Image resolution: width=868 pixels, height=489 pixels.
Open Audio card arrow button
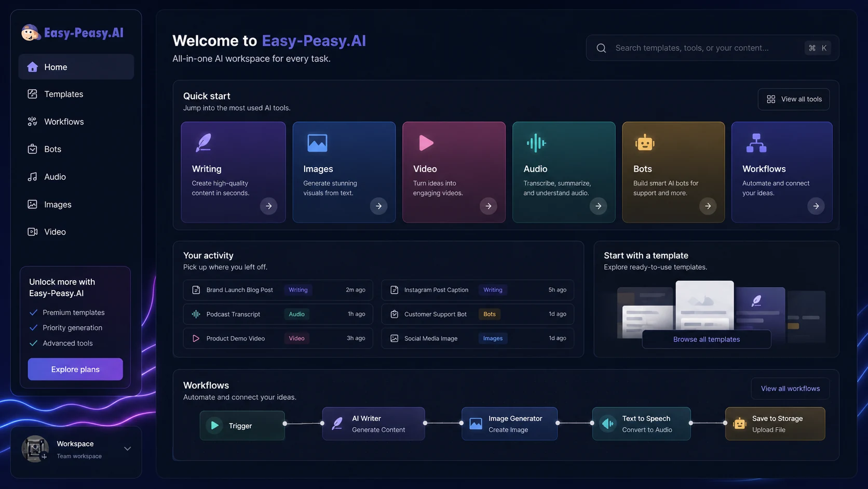(x=598, y=206)
